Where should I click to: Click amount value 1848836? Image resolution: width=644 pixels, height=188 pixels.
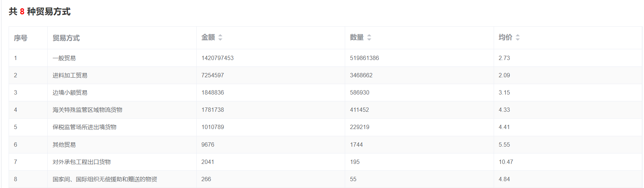click(212, 92)
